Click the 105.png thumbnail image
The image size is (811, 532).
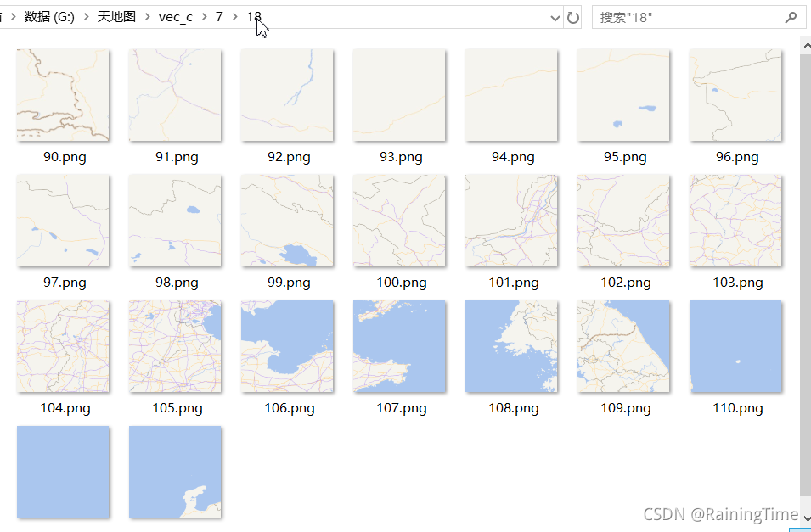(175, 346)
